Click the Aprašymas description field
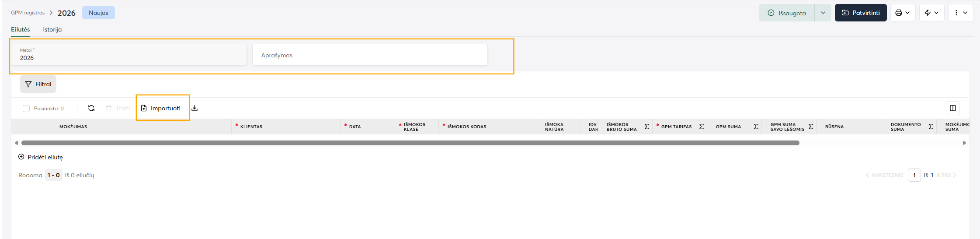 370,55
